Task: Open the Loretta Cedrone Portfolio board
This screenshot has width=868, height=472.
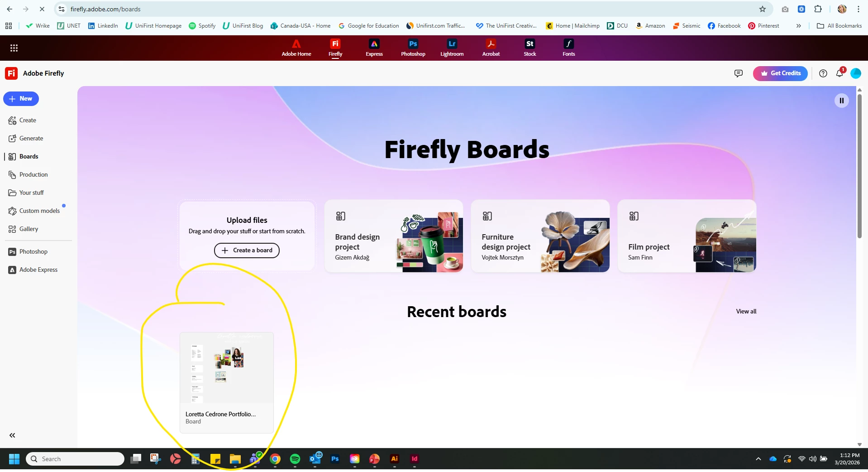Action: coord(227,383)
